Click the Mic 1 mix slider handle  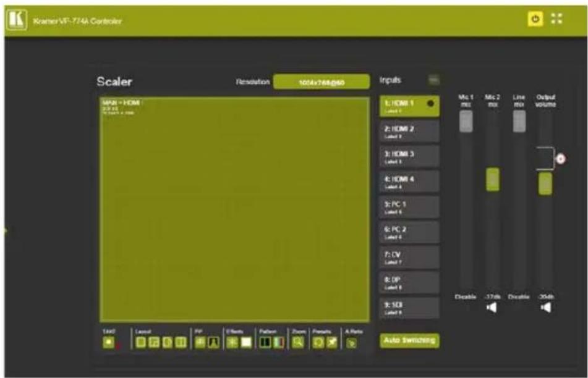[x=466, y=122]
